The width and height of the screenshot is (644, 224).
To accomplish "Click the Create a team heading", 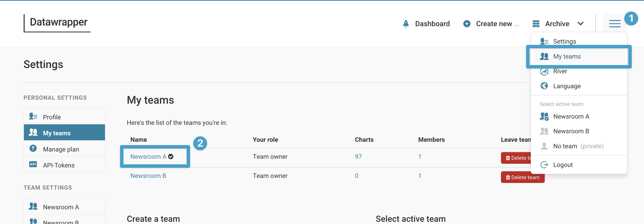I will [x=153, y=219].
